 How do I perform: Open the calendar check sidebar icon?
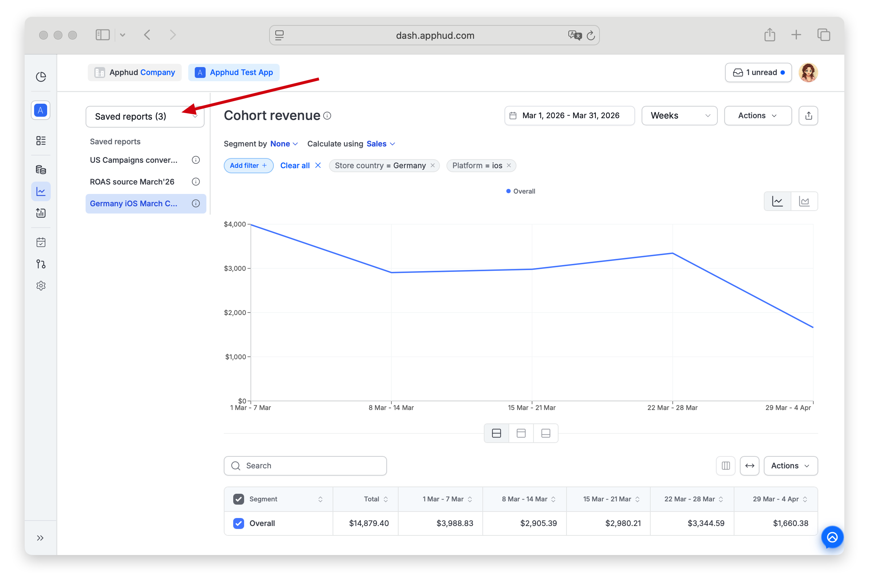click(41, 242)
